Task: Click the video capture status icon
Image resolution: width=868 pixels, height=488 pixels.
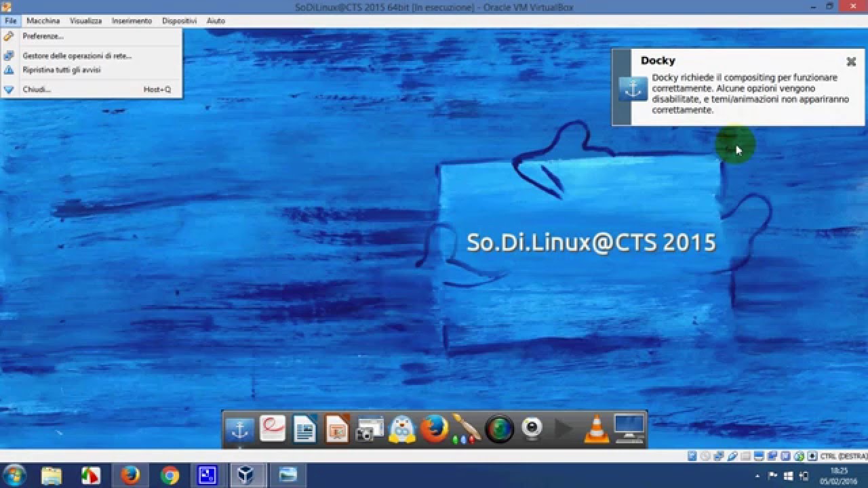Action: click(772, 456)
